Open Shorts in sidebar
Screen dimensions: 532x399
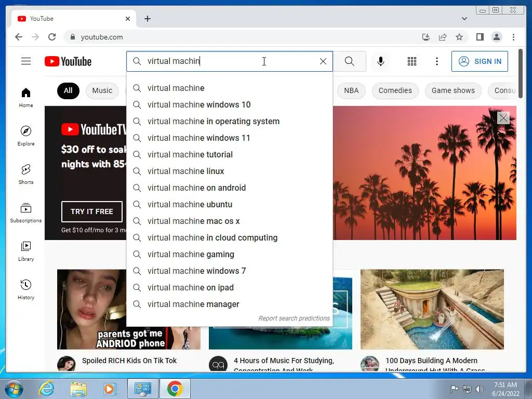[26, 175]
